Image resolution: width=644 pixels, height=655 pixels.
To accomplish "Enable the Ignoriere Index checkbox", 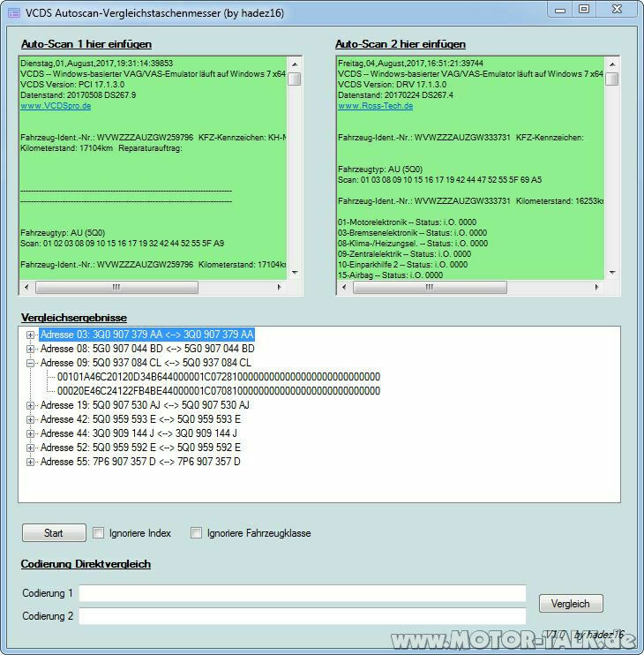I will point(99,532).
